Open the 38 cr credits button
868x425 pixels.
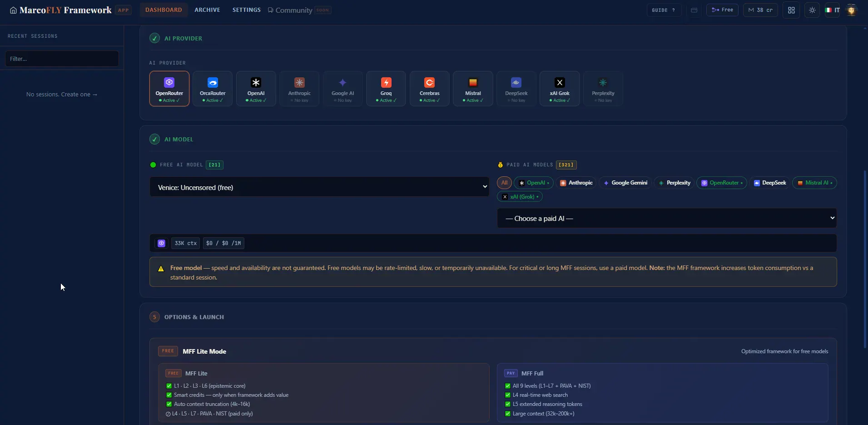pyautogui.click(x=760, y=10)
